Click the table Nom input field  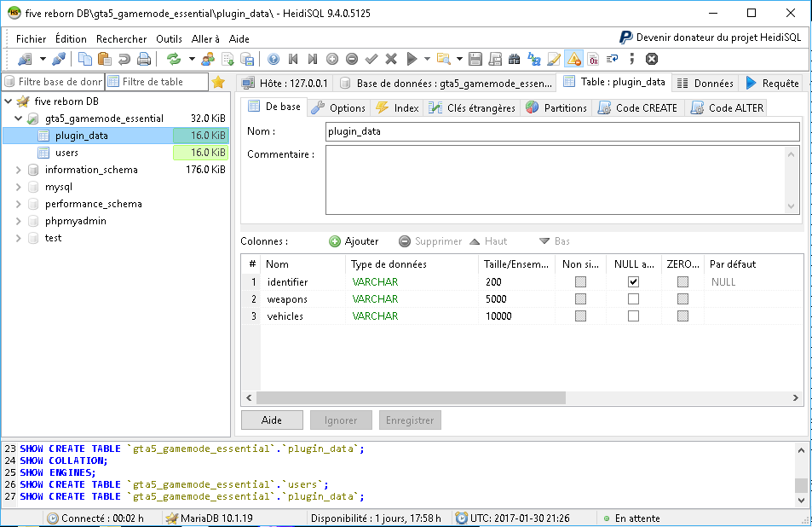[x=562, y=131]
